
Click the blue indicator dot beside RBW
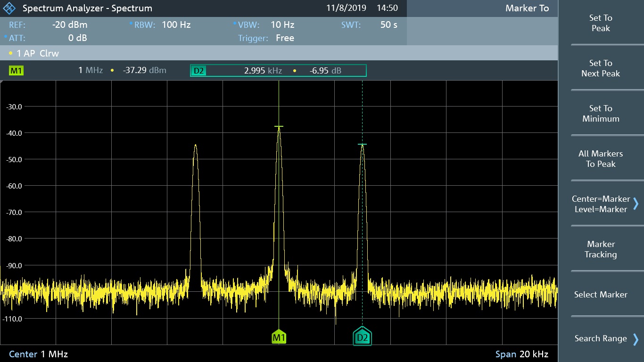coord(131,24)
